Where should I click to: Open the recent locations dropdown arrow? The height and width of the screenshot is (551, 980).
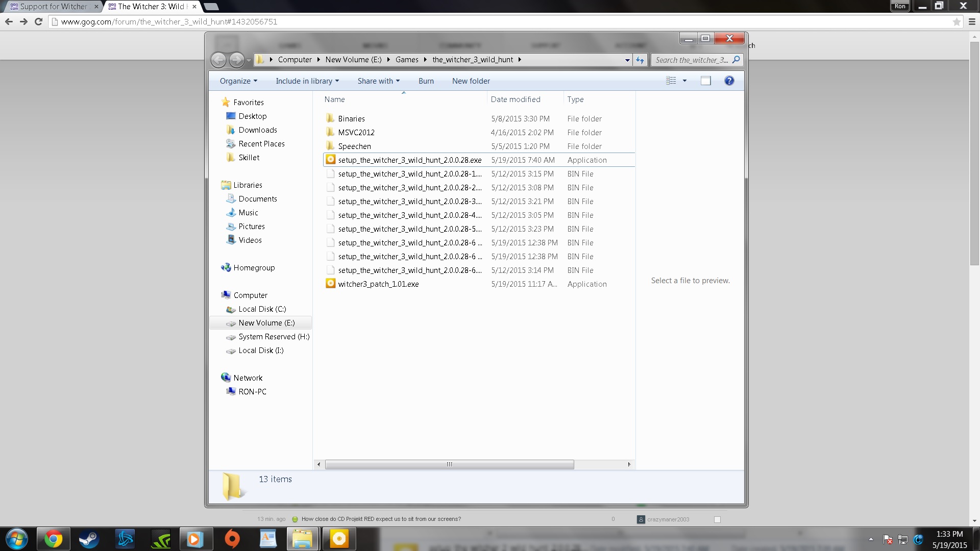click(x=249, y=60)
